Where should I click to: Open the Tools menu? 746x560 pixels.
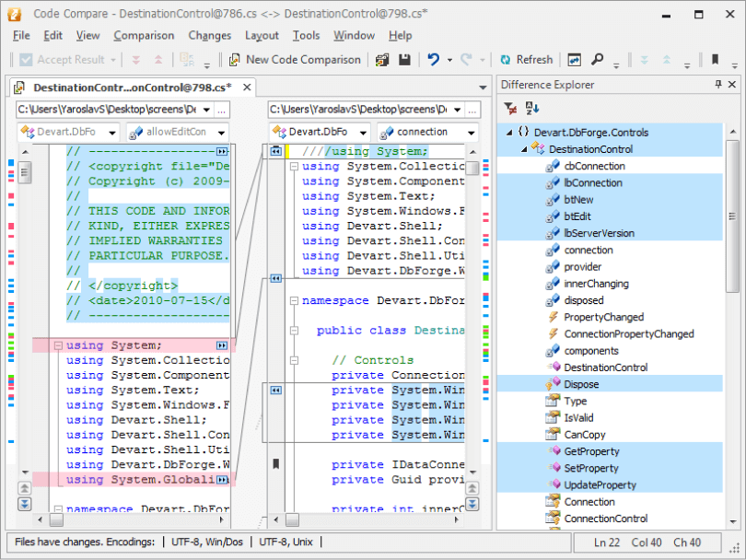(306, 35)
